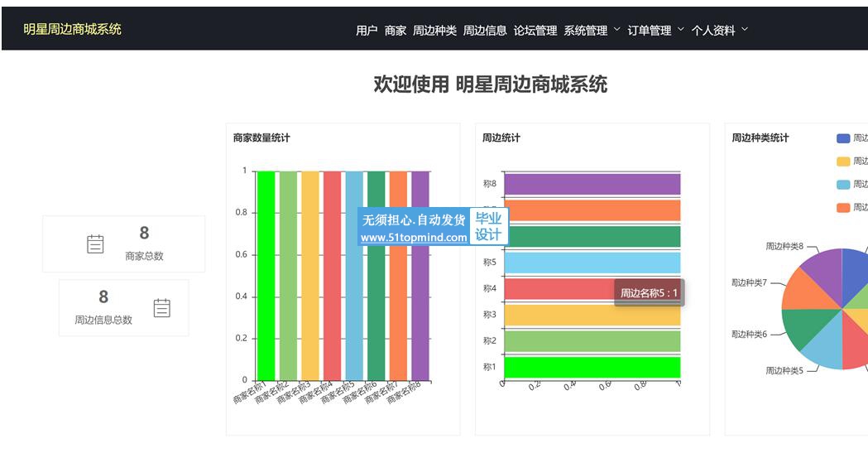Click the light-blue 商家名称5 bar
This screenshot has width=868, height=453.
click(x=354, y=276)
